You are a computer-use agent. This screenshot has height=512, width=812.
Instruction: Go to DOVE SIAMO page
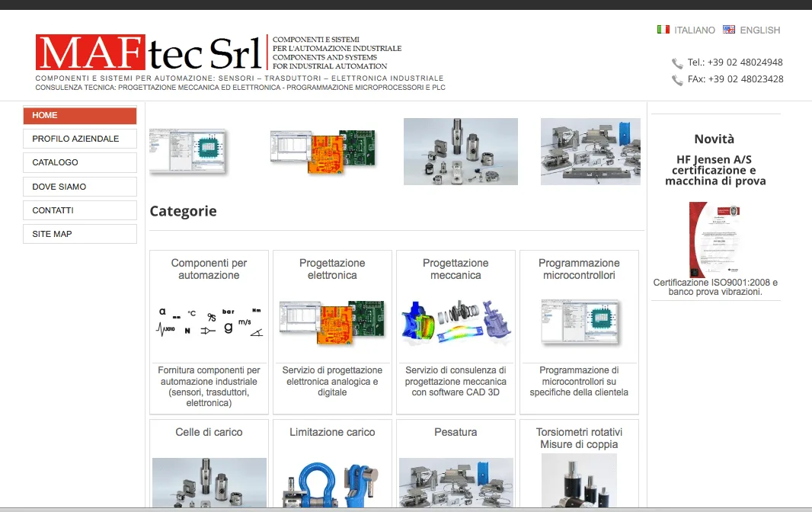[x=80, y=187]
